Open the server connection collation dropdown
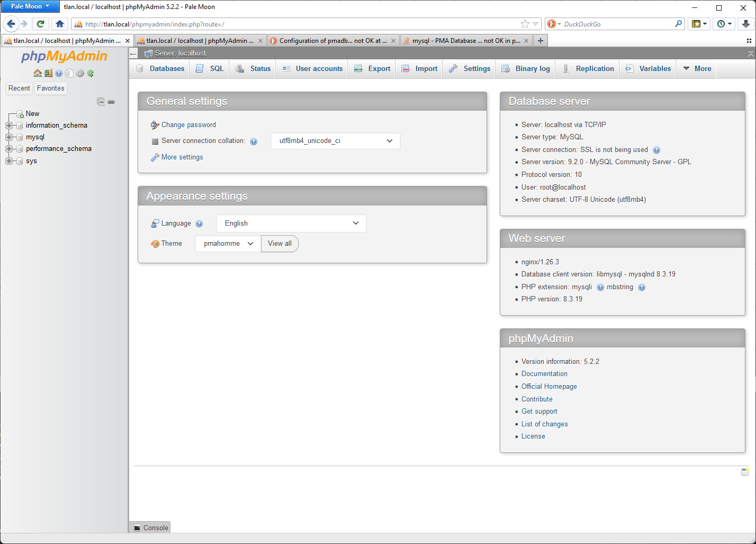This screenshot has width=756, height=544. [x=335, y=141]
